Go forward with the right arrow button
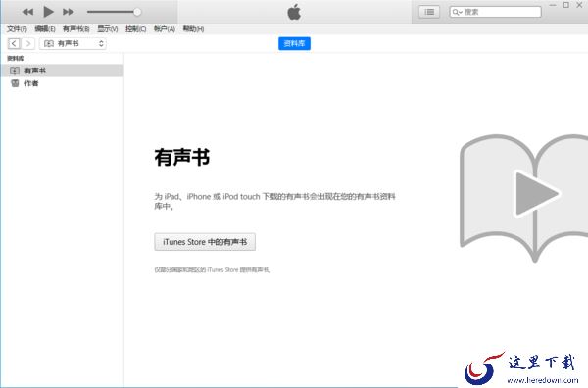 click(x=28, y=43)
